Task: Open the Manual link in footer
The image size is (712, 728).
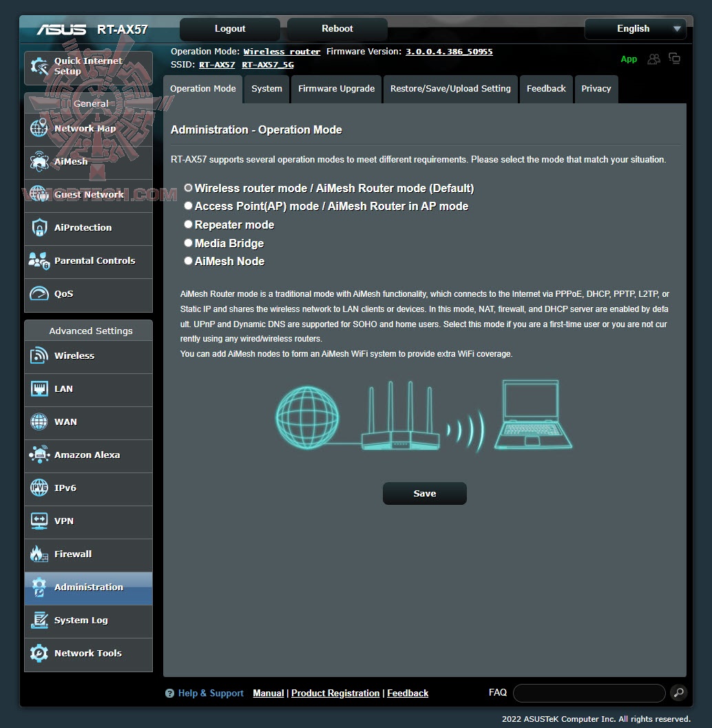Action: point(269,693)
